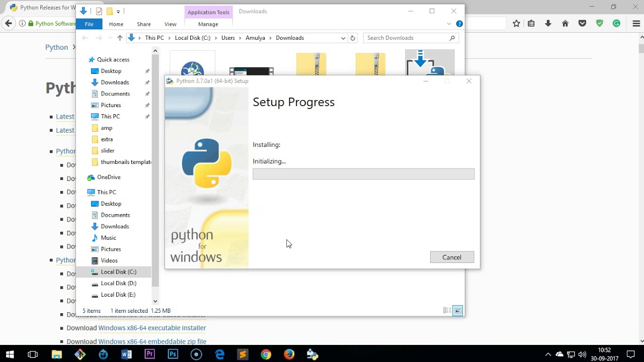Select Local Disk (C:) in sidebar
This screenshot has height=362, width=644.
point(118,271)
